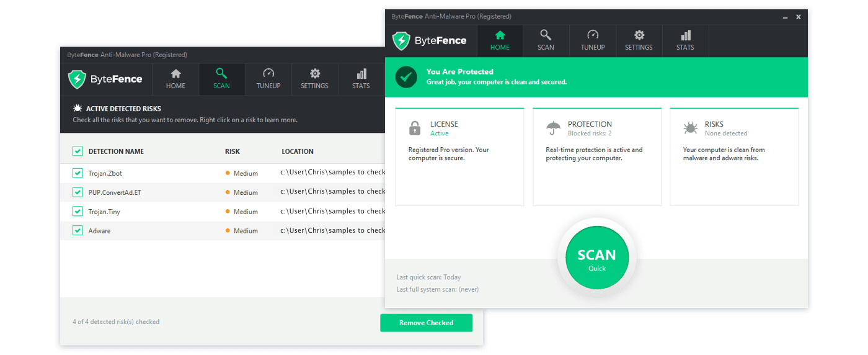
Task: Click '4 of 4 detected risk(s) checked' status
Action: (x=116, y=322)
